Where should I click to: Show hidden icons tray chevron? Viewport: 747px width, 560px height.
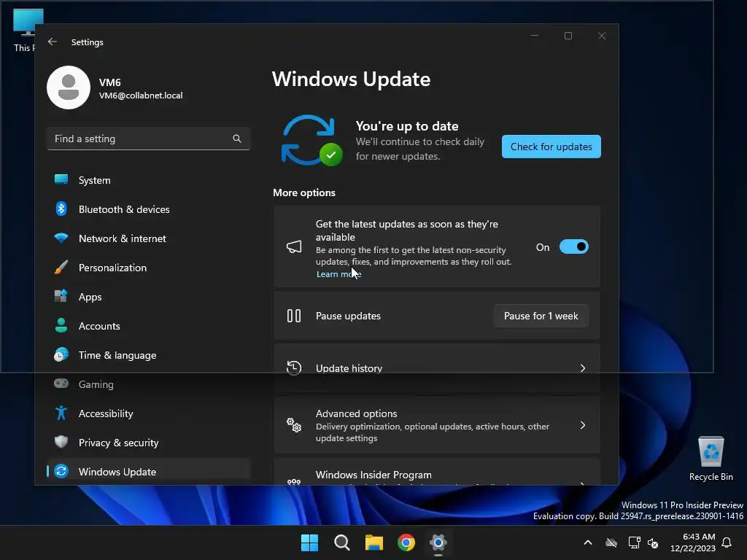click(x=588, y=542)
